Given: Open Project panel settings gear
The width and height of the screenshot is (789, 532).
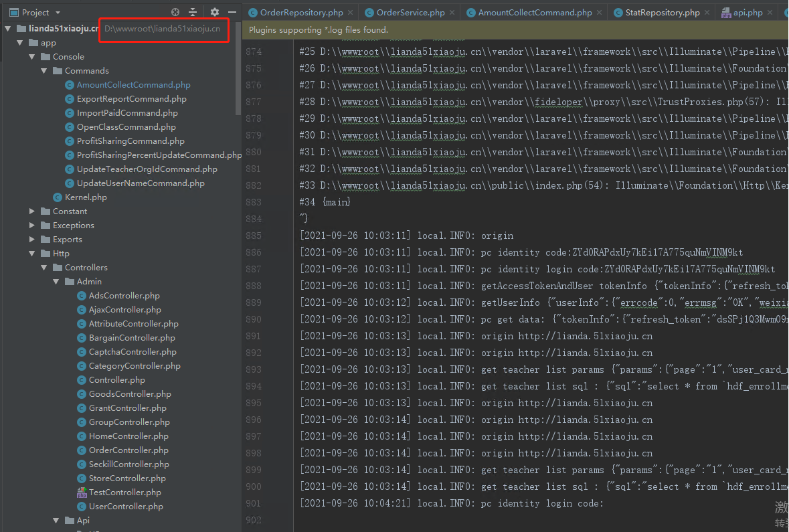Looking at the screenshot, I should (215, 12).
